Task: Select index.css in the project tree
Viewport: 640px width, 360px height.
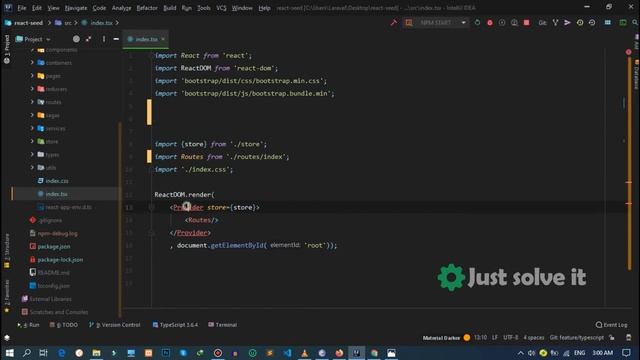Action: (x=57, y=181)
